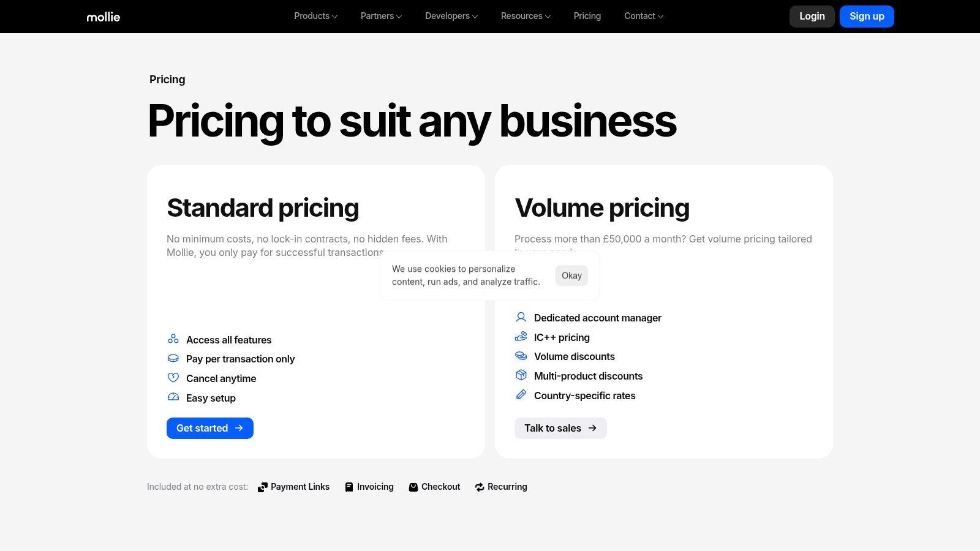Viewport: 980px width, 551px height.
Task: Dismiss cookie notice with Okay
Action: pos(571,275)
